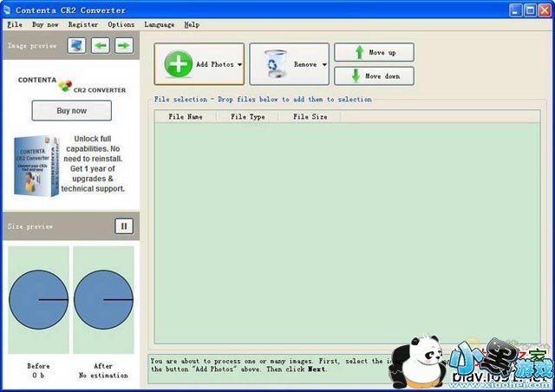Sort list by File Type column
This screenshot has width=555, height=392.
(247, 116)
